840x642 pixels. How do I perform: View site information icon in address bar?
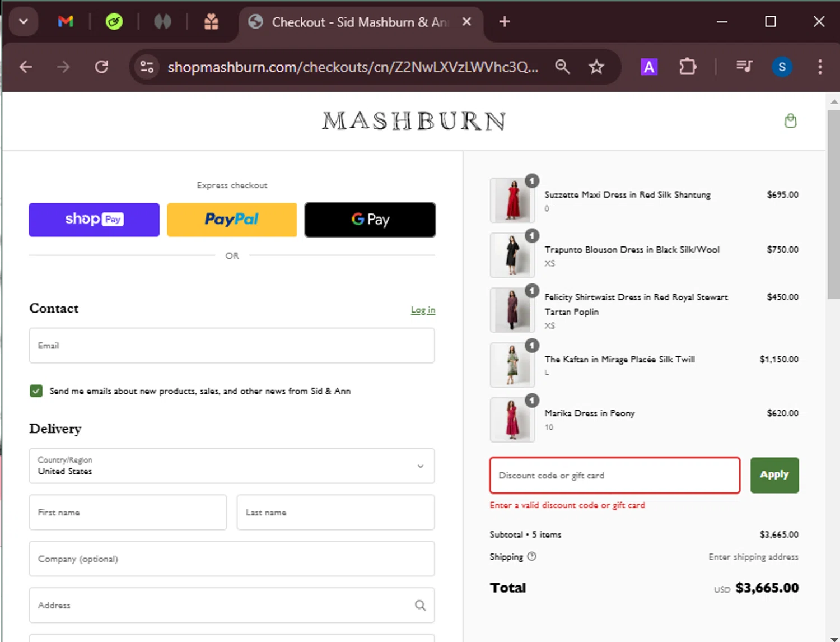point(147,67)
